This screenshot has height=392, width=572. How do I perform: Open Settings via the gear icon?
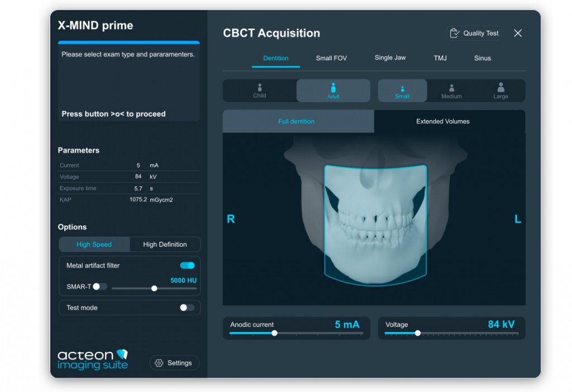point(159,363)
